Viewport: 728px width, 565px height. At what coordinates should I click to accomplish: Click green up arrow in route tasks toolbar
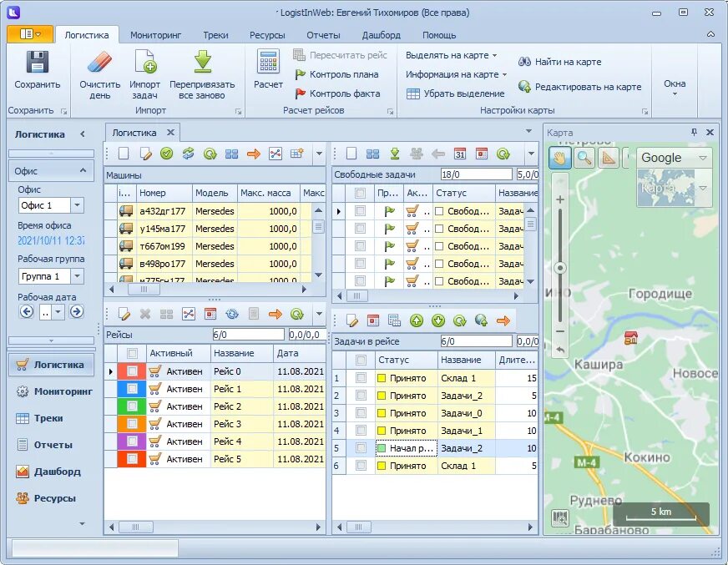click(x=417, y=320)
